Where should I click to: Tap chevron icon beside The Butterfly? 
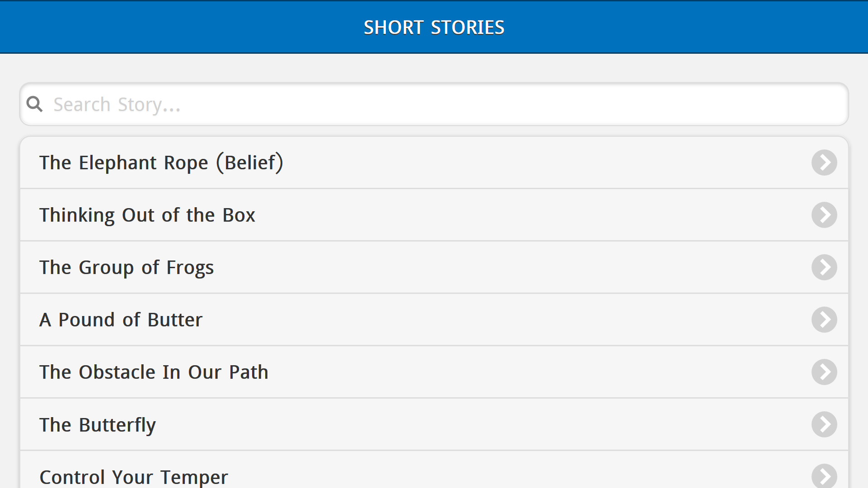824,424
